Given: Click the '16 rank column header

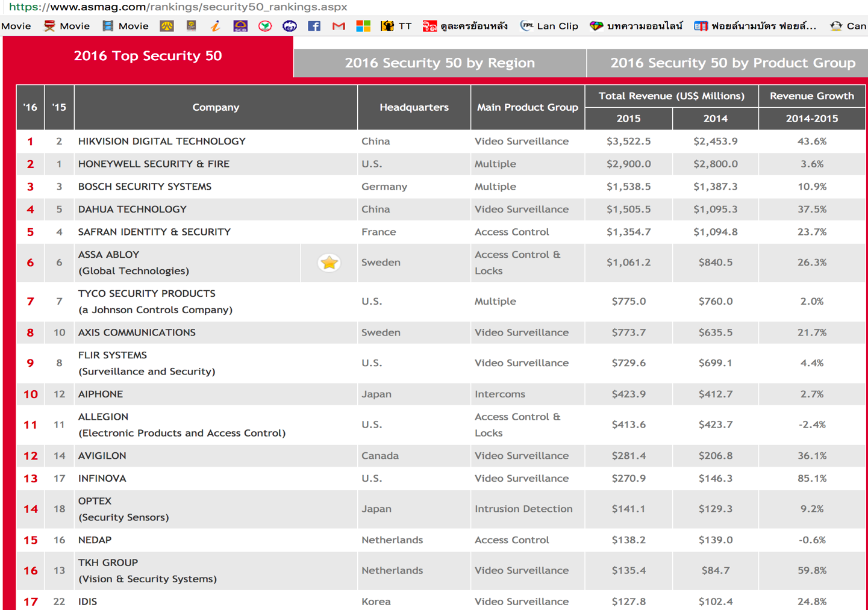Looking at the screenshot, I should 30,107.
